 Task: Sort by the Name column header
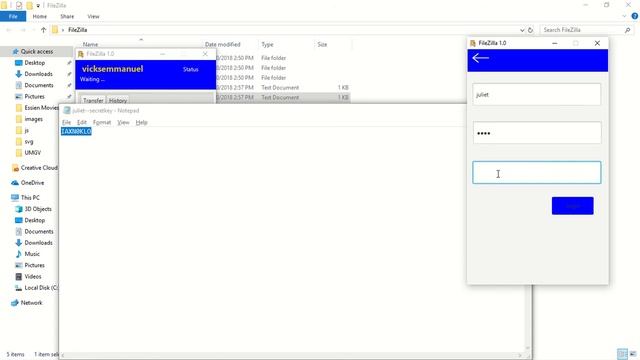tap(91, 44)
